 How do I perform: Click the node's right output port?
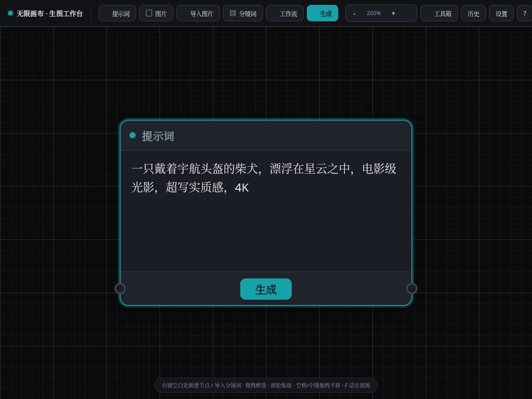point(412,289)
